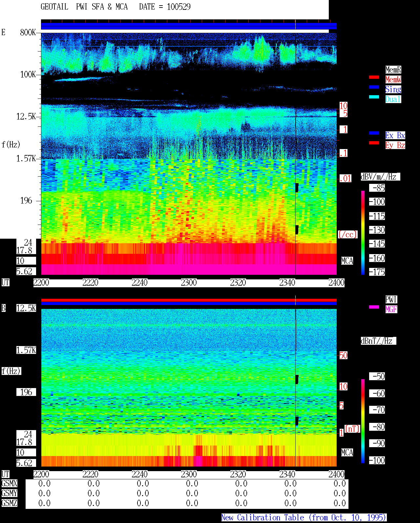Click the blue mode bar above E spectrogram
420x523 pixels.
click(189, 26)
